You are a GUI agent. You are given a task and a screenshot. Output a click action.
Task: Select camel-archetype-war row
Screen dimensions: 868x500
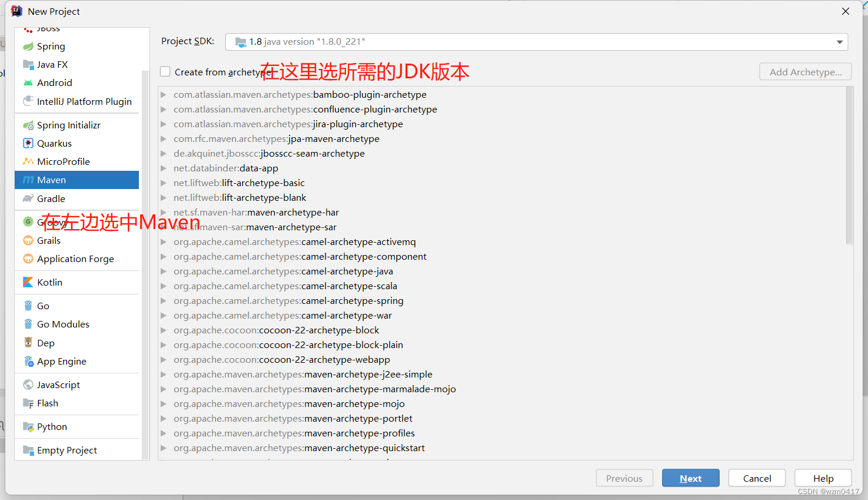pyautogui.click(x=502, y=315)
